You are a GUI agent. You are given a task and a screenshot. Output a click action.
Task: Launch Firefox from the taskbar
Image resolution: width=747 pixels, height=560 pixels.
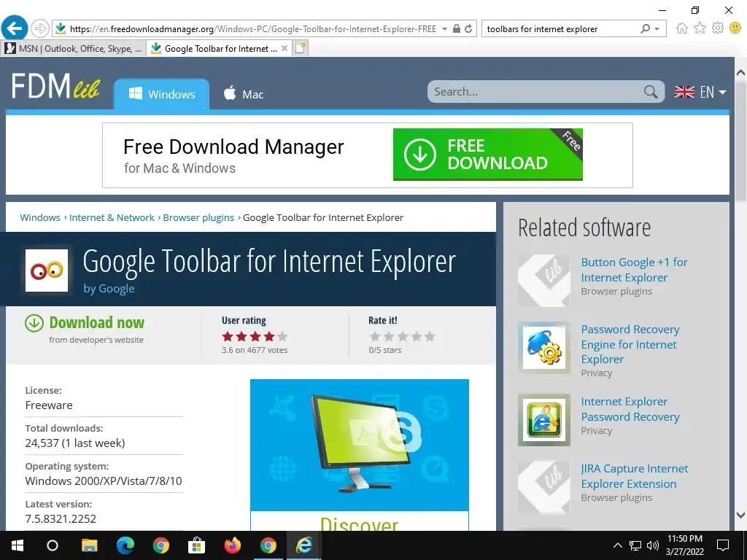[233, 545]
